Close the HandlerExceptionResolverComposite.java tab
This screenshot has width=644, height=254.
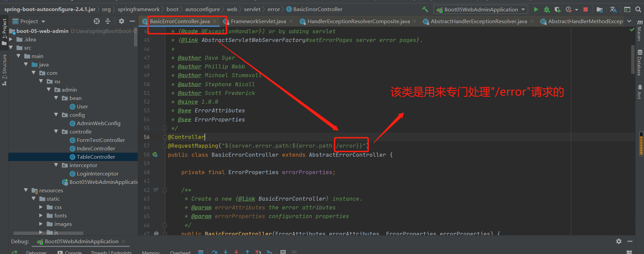pyautogui.click(x=414, y=21)
